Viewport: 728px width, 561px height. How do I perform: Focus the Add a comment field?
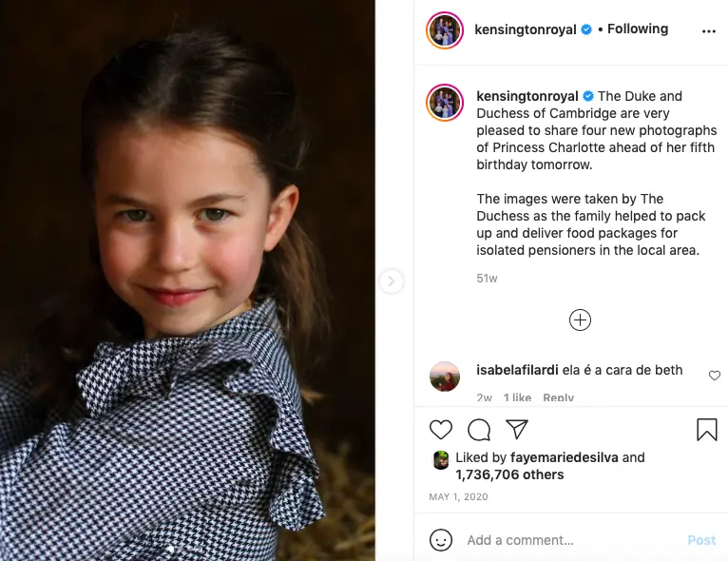coord(570,540)
